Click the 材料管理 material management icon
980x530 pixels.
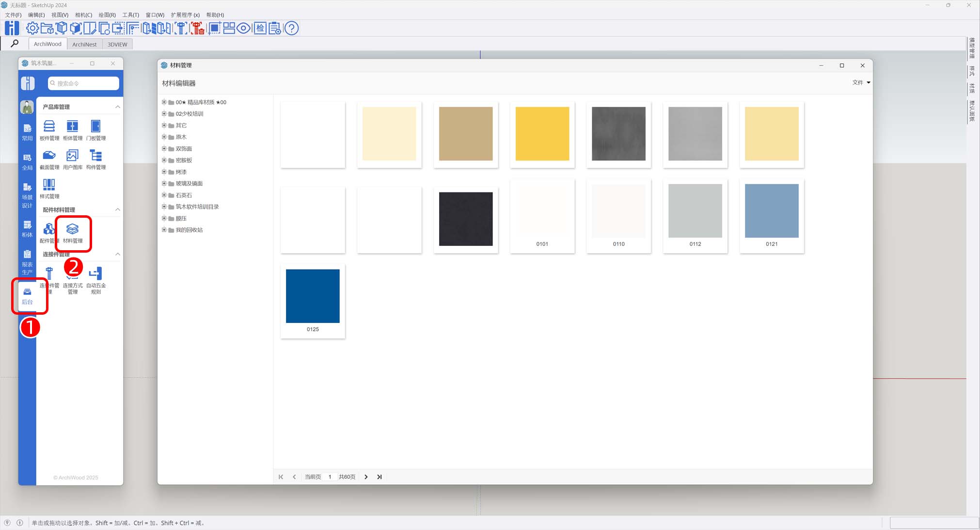[x=73, y=230]
